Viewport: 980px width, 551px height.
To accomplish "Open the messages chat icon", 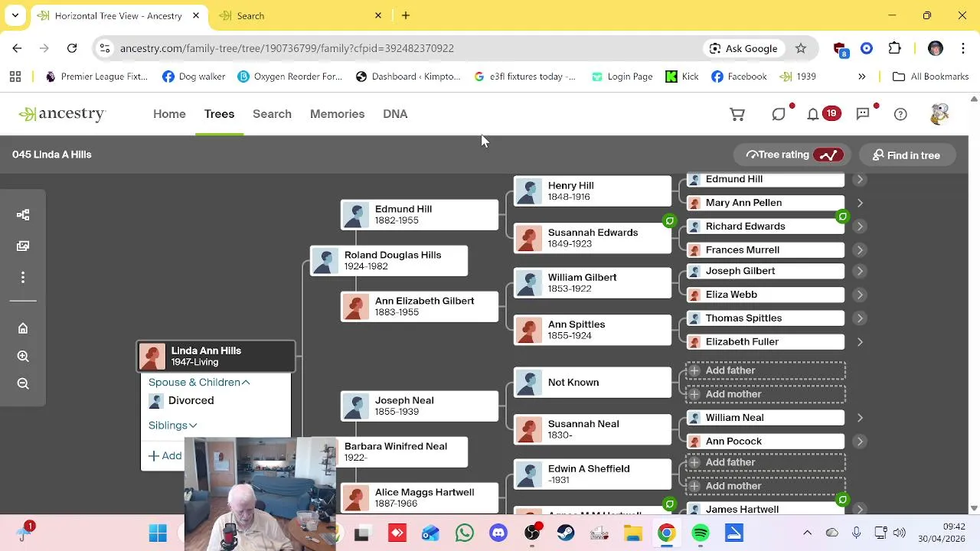I will [863, 114].
